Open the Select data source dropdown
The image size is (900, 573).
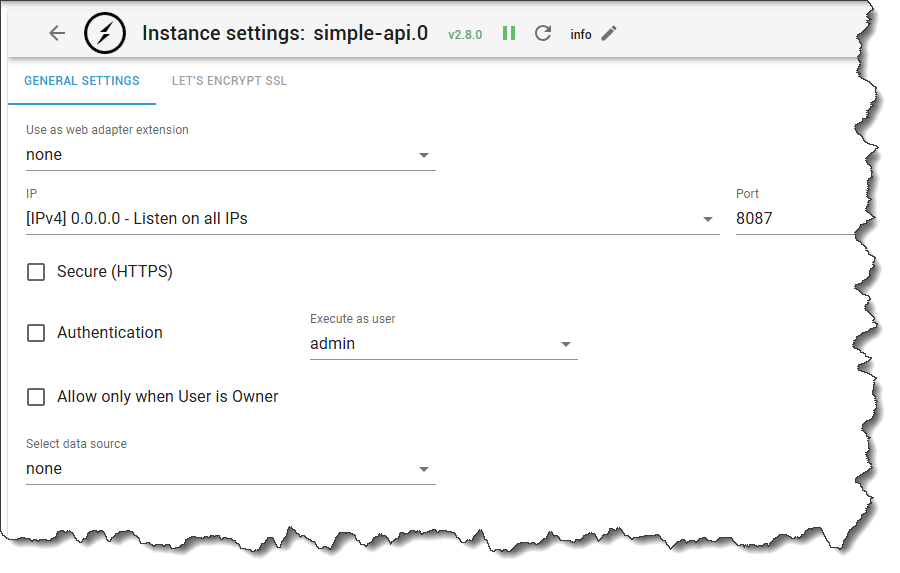230,469
